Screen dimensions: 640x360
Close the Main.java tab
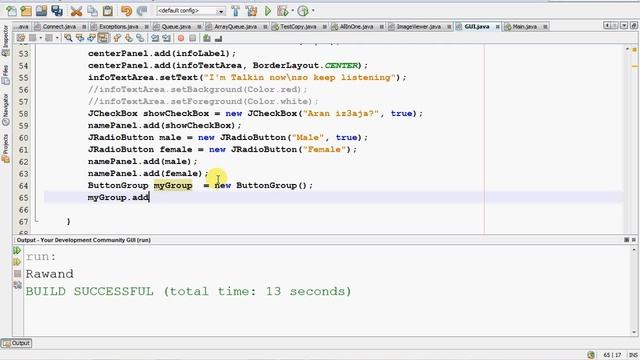coord(545,27)
